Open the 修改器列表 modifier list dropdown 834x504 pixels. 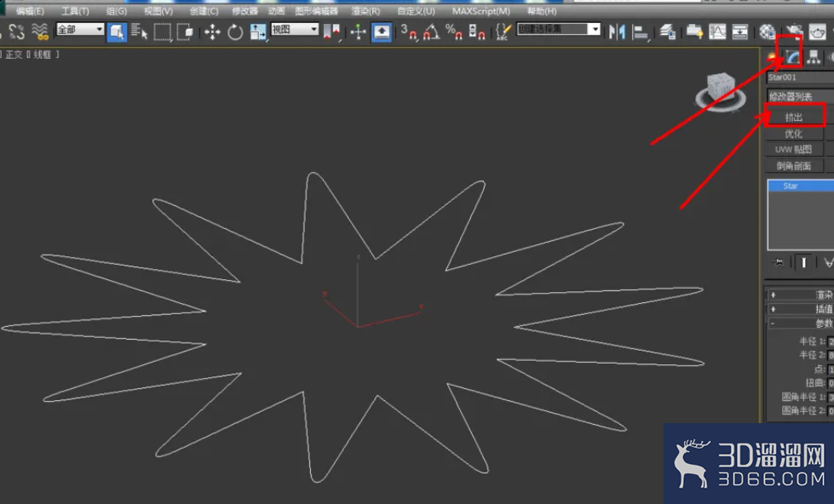pos(800,96)
